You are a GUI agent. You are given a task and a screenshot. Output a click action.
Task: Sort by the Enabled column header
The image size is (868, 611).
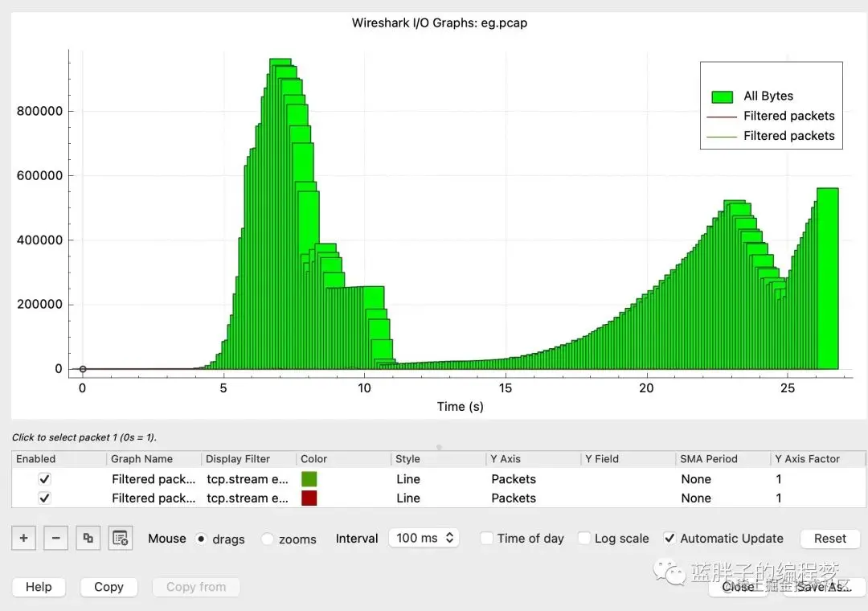coord(59,459)
